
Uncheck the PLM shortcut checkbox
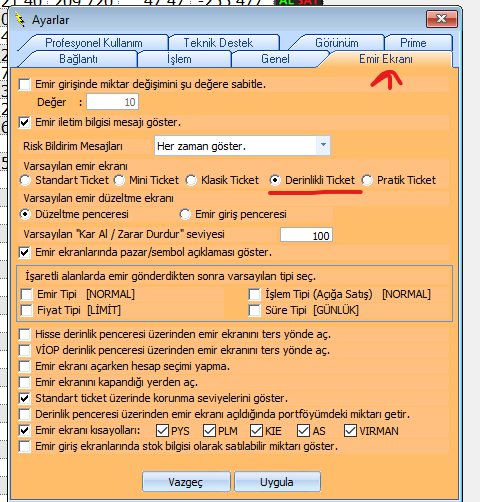(x=209, y=431)
